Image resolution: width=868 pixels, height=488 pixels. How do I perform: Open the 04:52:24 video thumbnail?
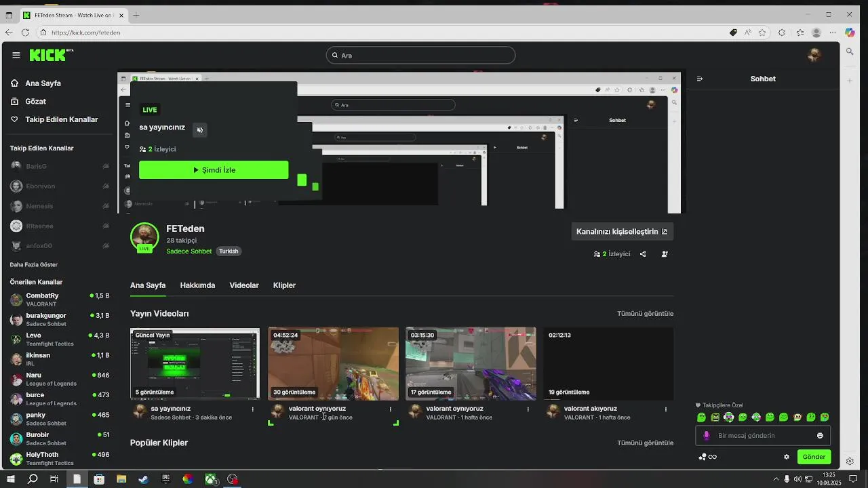point(333,364)
